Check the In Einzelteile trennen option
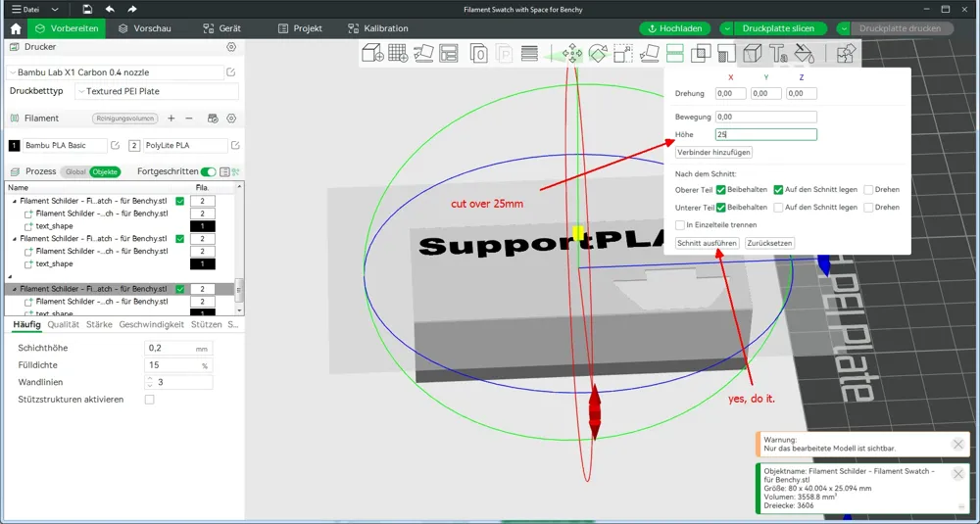The height and width of the screenshot is (524, 980). [x=680, y=225]
